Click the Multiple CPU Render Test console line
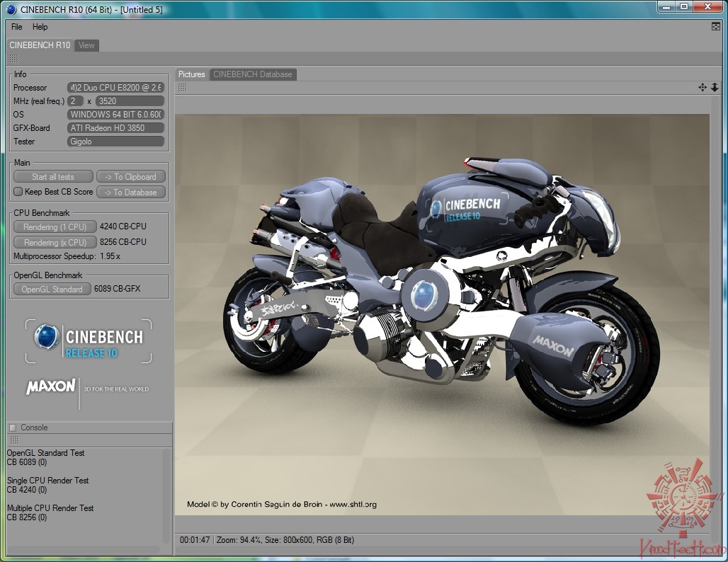Image resolution: width=728 pixels, height=562 pixels. pyautogui.click(x=50, y=508)
